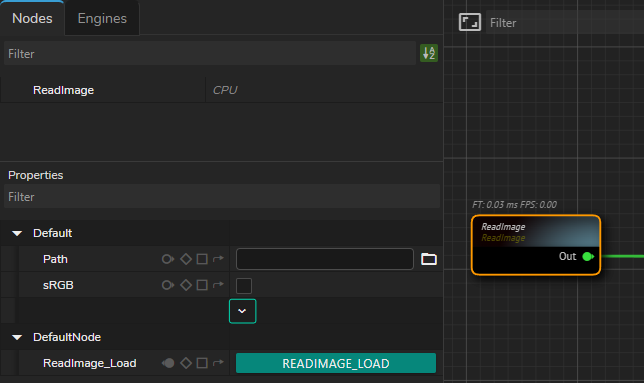This screenshot has width=644, height=383.
Task: Collapse the Default property group
Action: [x=17, y=233]
